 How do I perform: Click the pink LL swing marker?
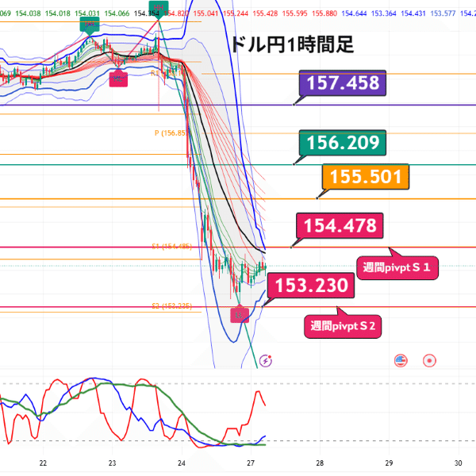240,314
